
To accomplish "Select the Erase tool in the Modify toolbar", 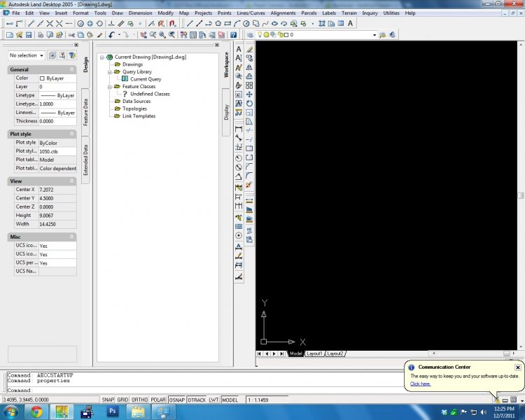I will pyautogui.click(x=250, y=50).
